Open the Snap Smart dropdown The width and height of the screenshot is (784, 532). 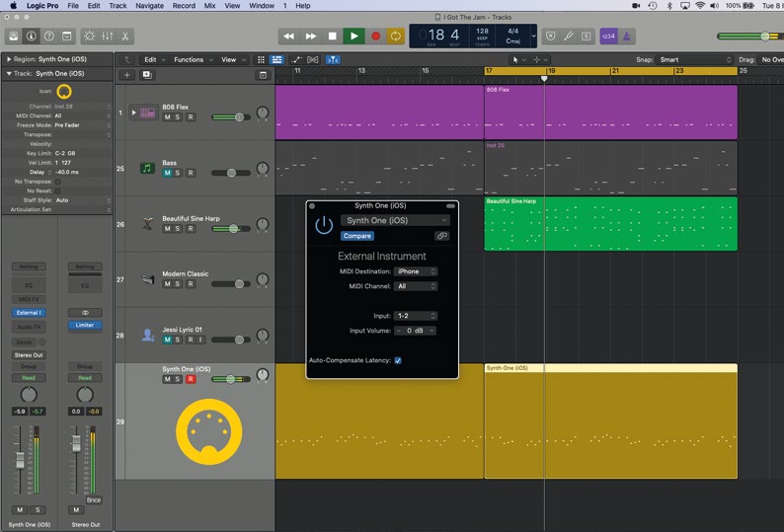point(694,59)
